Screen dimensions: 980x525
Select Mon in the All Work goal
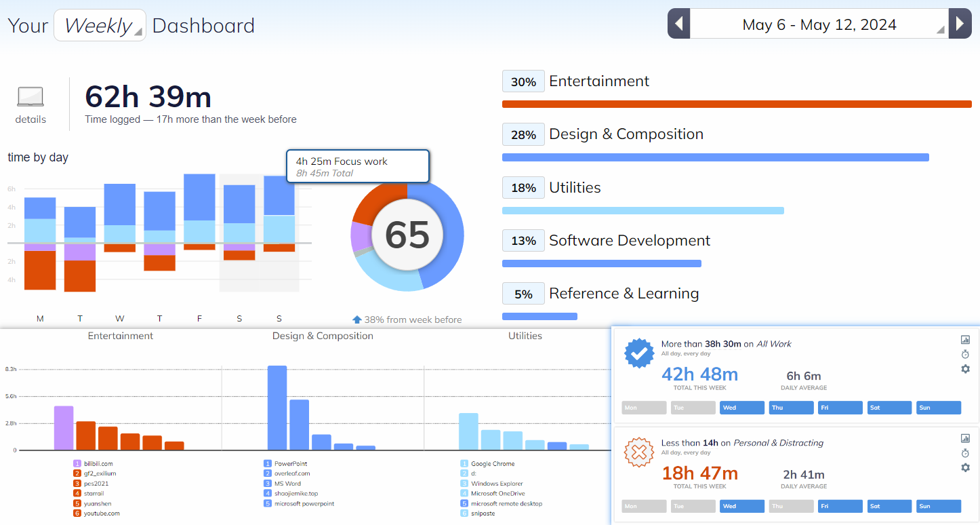(644, 408)
